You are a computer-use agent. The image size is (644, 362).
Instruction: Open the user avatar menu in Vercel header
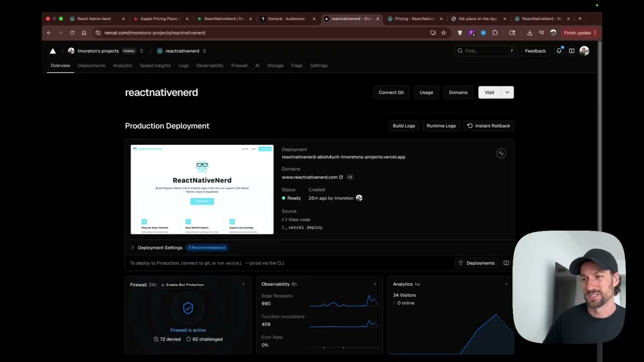pyautogui.click(x=584, y=51)
